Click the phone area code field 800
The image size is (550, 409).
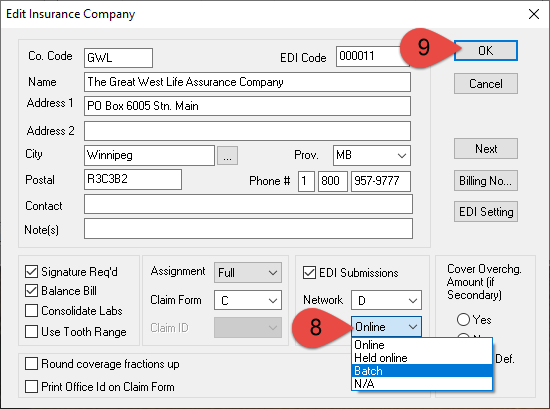[x=333, y=181]
